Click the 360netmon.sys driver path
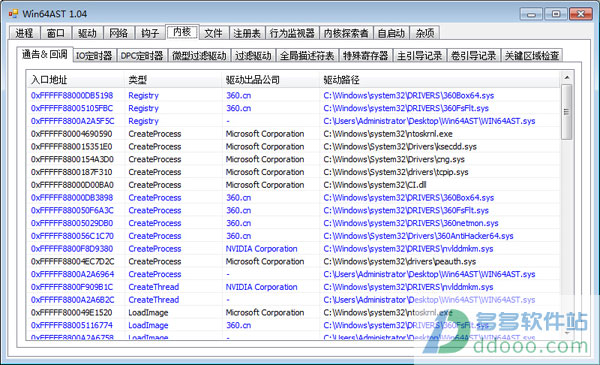 coord(411,223)
